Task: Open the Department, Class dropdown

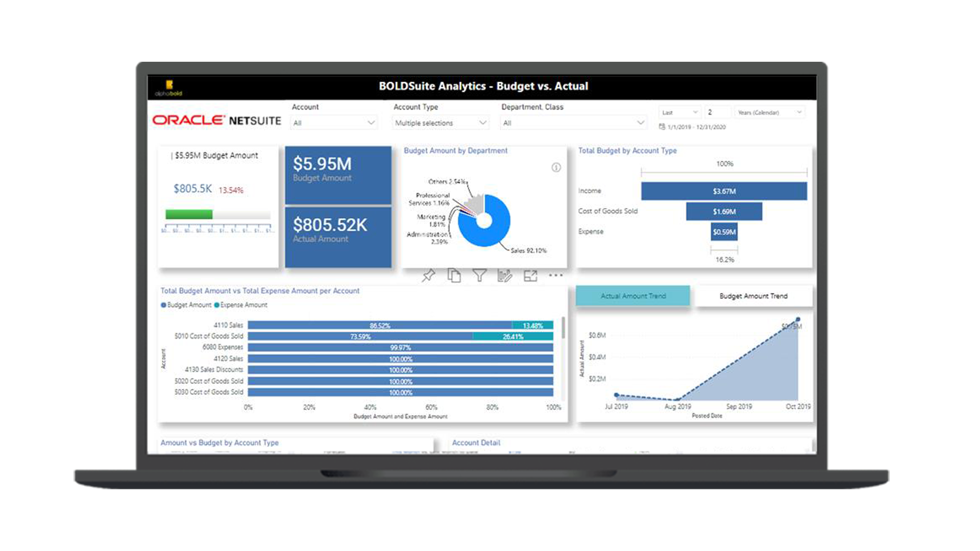Action: (574, 123)
